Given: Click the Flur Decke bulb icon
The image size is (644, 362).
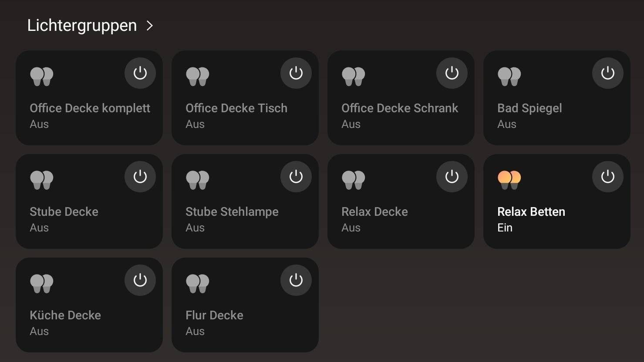Looking at the screenshot, I should click(198, 284).
